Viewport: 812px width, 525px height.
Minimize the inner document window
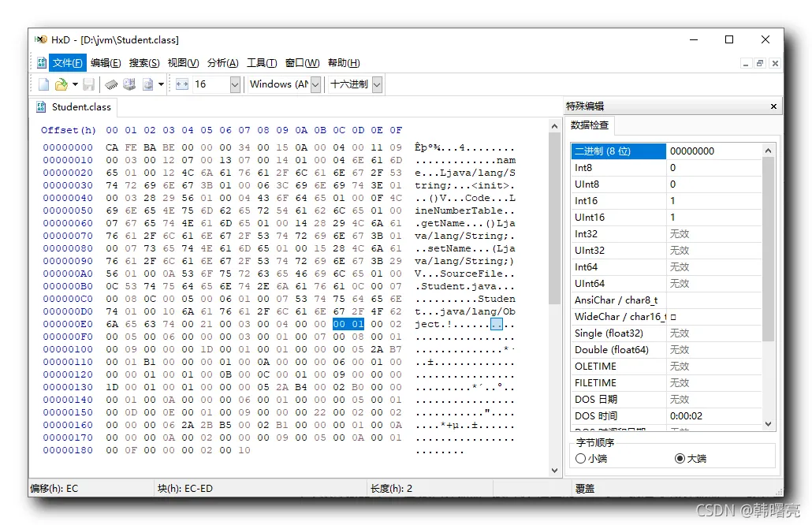pos(746,63)
